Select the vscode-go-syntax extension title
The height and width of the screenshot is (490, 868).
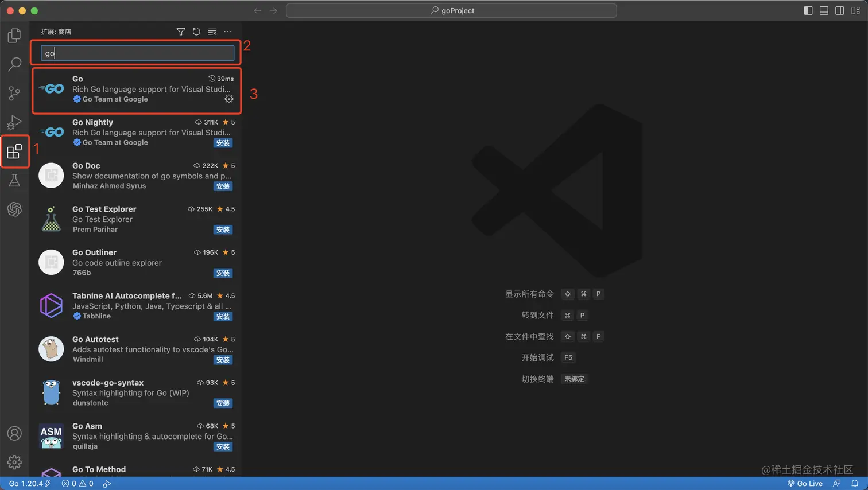point(108,383)
